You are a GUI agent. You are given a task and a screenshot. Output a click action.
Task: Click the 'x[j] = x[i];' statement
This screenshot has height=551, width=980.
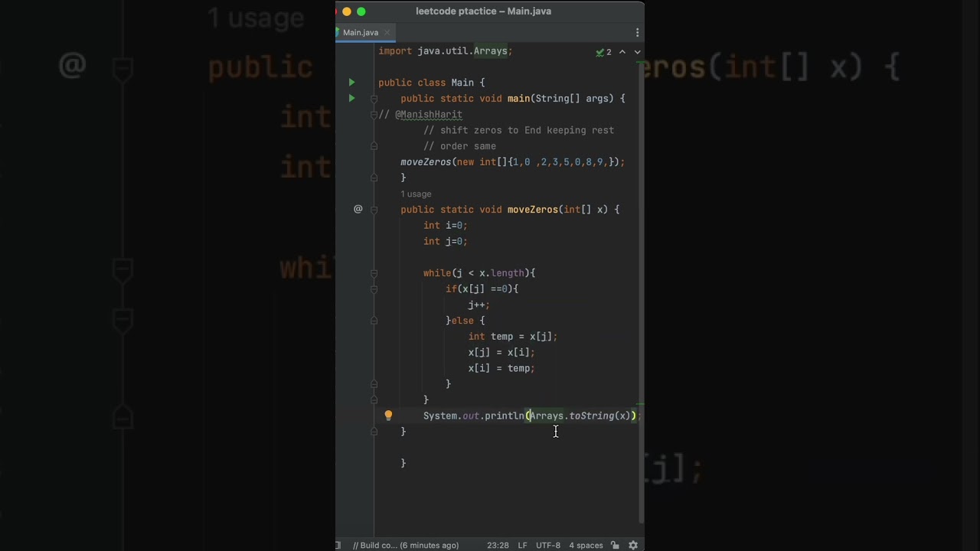pyautogui.click(x=501, y=352)
